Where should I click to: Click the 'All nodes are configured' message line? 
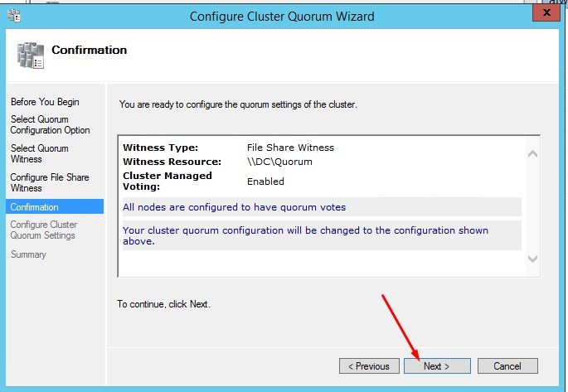coord(235,207)
